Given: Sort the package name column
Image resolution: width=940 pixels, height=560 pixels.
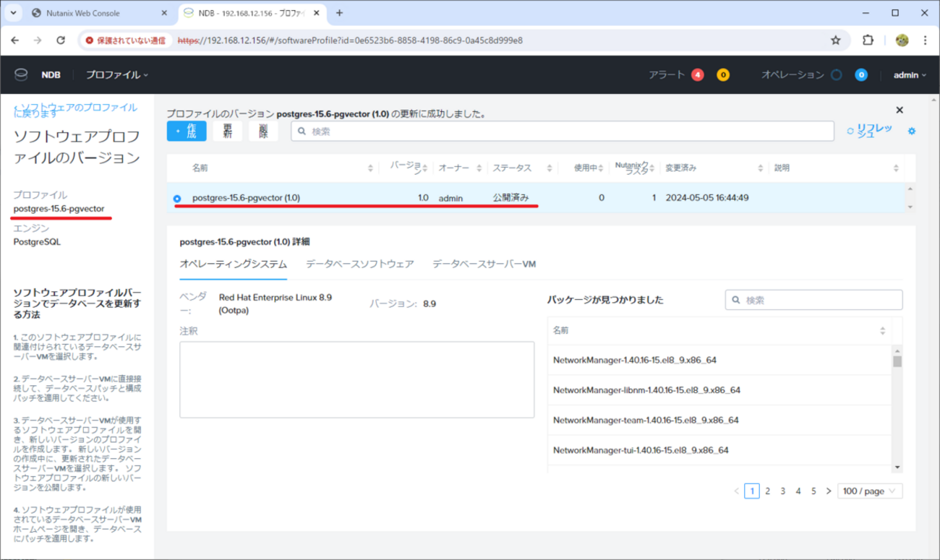Looking at the screenshot, I should pyautogui.click(x=883, y=331).
